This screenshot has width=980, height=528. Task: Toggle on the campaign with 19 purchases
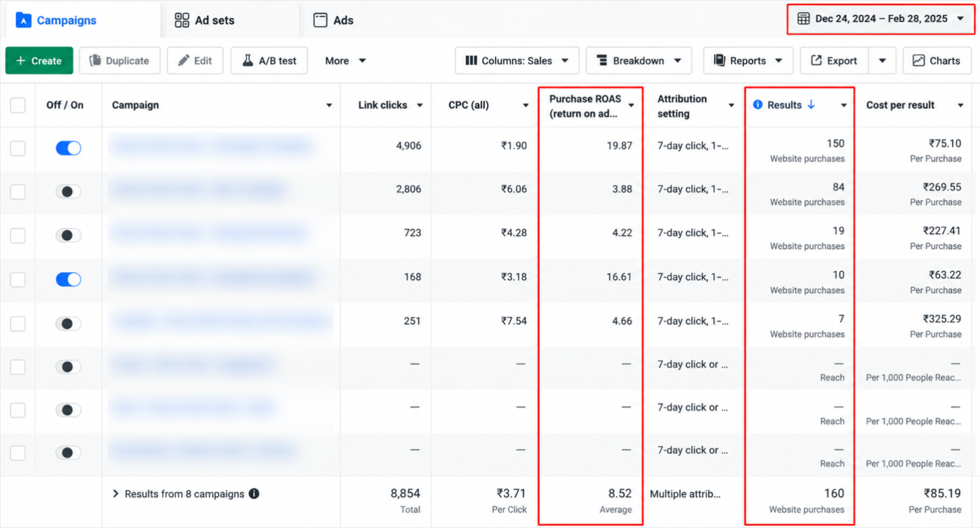[x=68, y=235]
